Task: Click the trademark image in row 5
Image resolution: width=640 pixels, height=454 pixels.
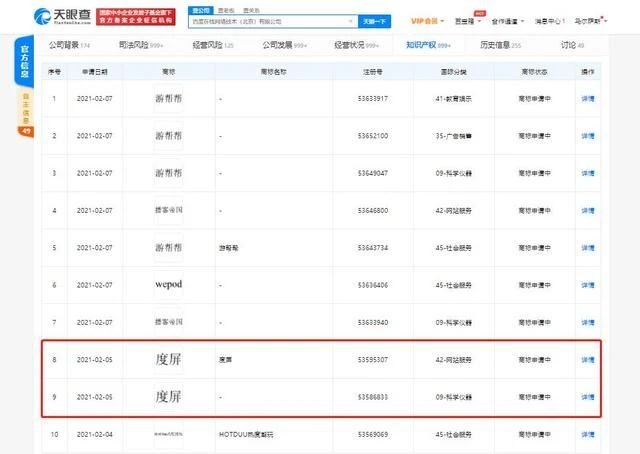Action: 169,247
